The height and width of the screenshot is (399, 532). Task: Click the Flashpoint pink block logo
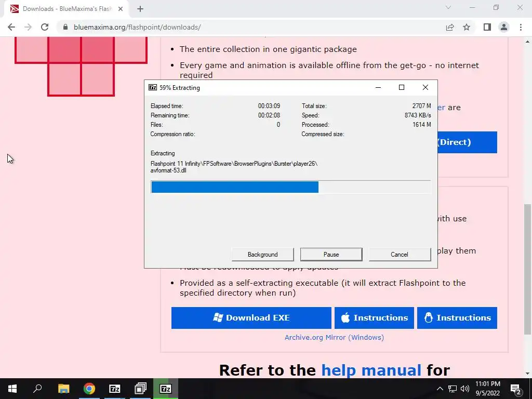(x=81, y=66)
